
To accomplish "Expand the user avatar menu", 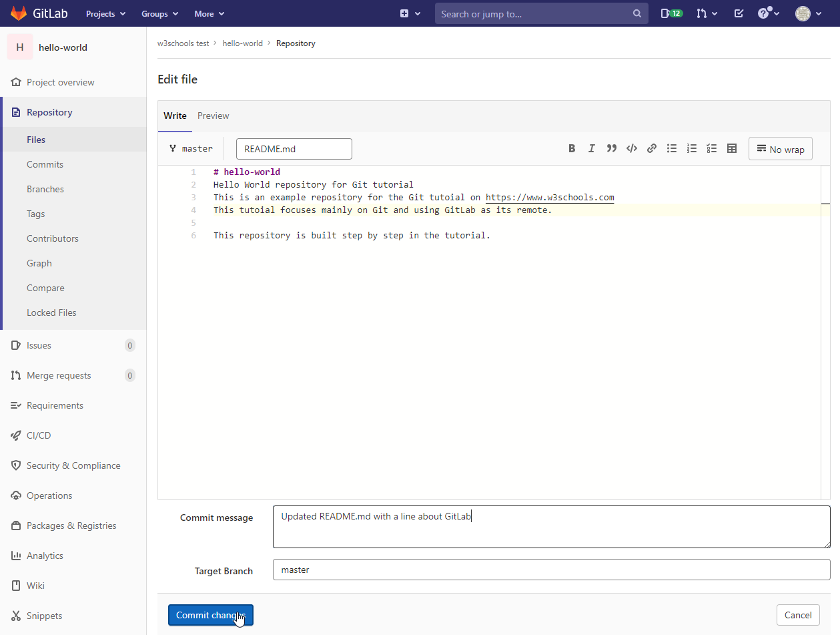I will (808, 13).
